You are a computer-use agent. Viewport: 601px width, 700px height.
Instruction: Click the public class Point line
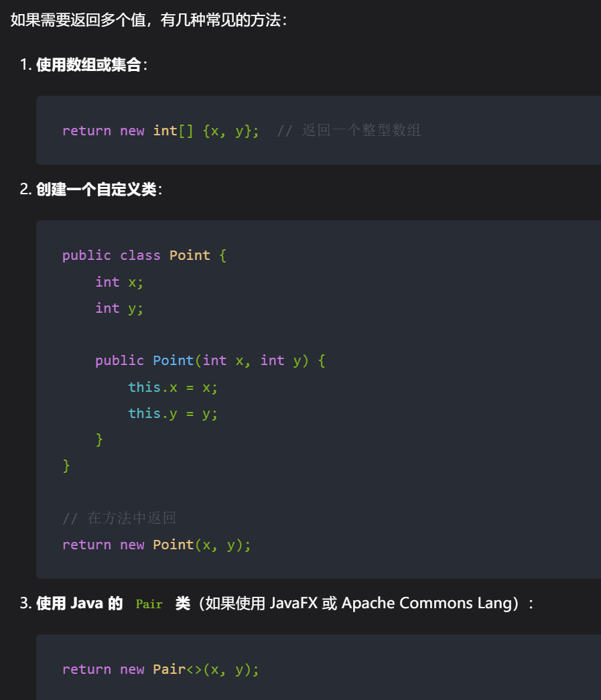pos(144,255)
